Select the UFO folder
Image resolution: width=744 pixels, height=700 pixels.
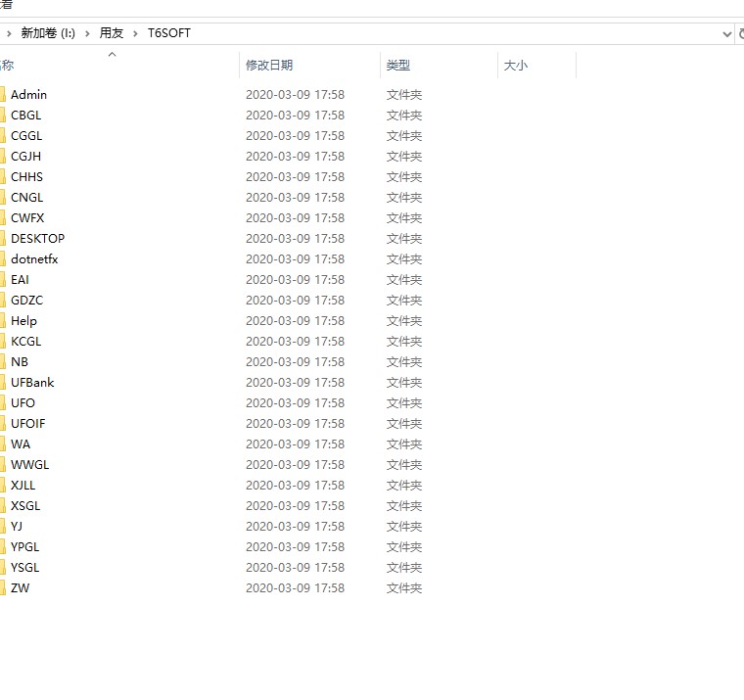click(x=23, y=403)
